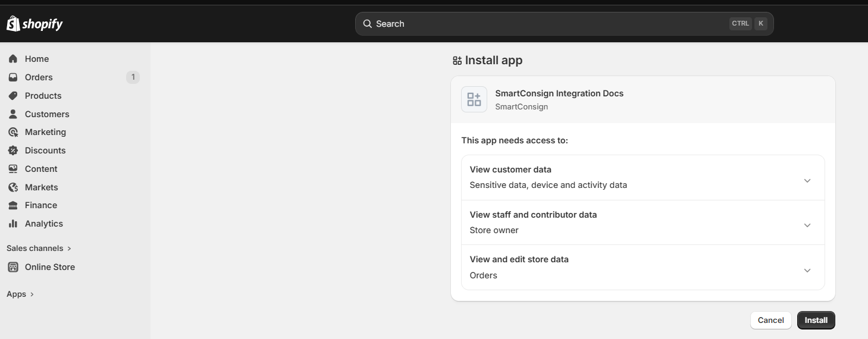Click "Sensitive data, device and activity data" text
Screen dimensions: 868x339
click(x=549, y=185)
